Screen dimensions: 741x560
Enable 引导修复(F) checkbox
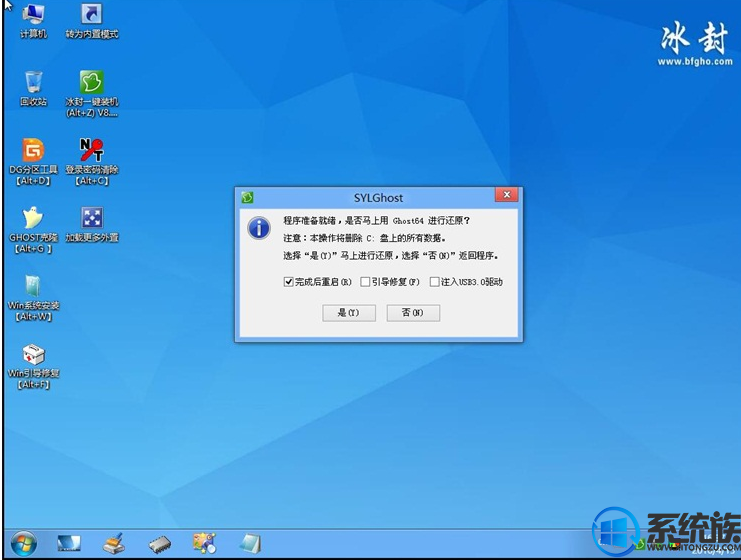coord(365,282)
